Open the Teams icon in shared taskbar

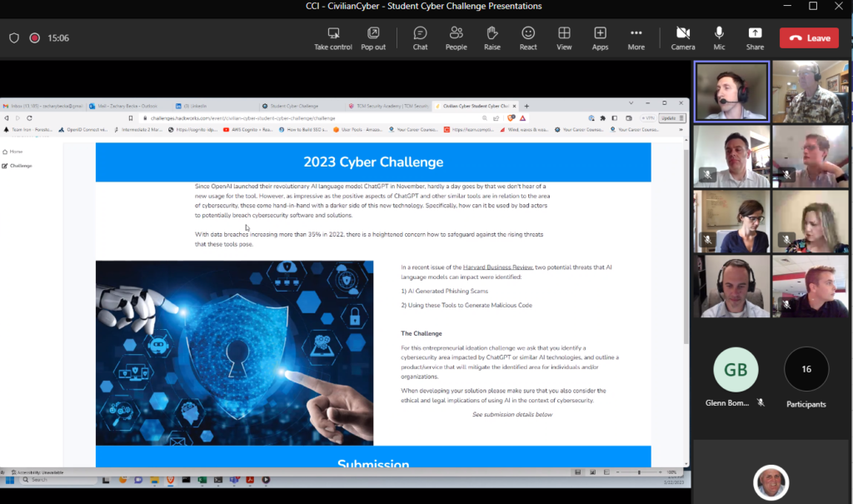pyautogui.click(x=234, y=480)
